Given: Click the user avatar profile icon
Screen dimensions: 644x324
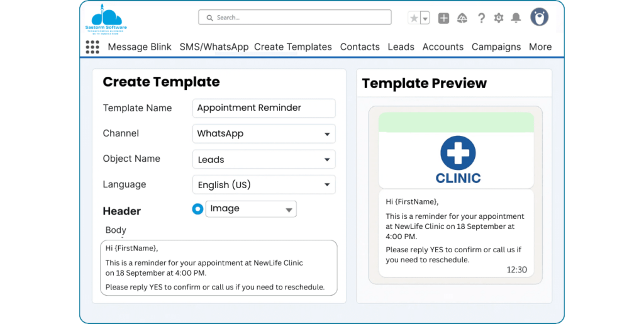Looking at the screenshot, I should click(539, 17).
